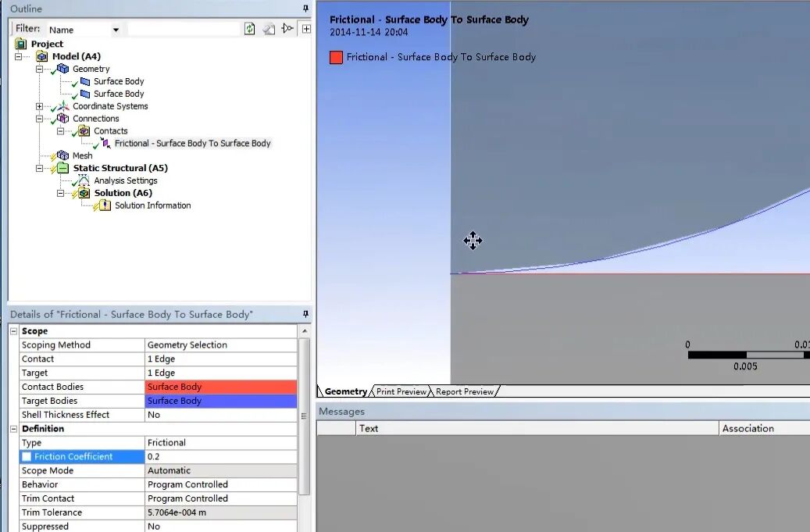Viewport: 810px width, 532px height.
Task: Click the Friction Coefficient value 0.2
Action: [221, 456]
